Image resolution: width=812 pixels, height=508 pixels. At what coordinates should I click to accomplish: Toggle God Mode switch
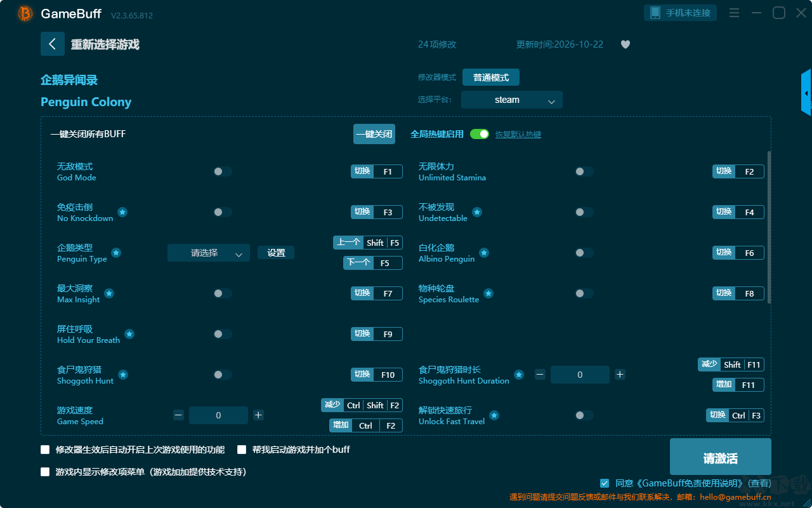(x=223, y=171)
